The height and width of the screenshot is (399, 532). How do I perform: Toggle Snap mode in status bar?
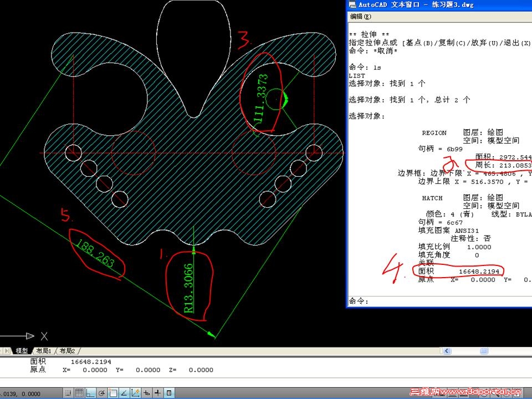click(x=68, y=393)
